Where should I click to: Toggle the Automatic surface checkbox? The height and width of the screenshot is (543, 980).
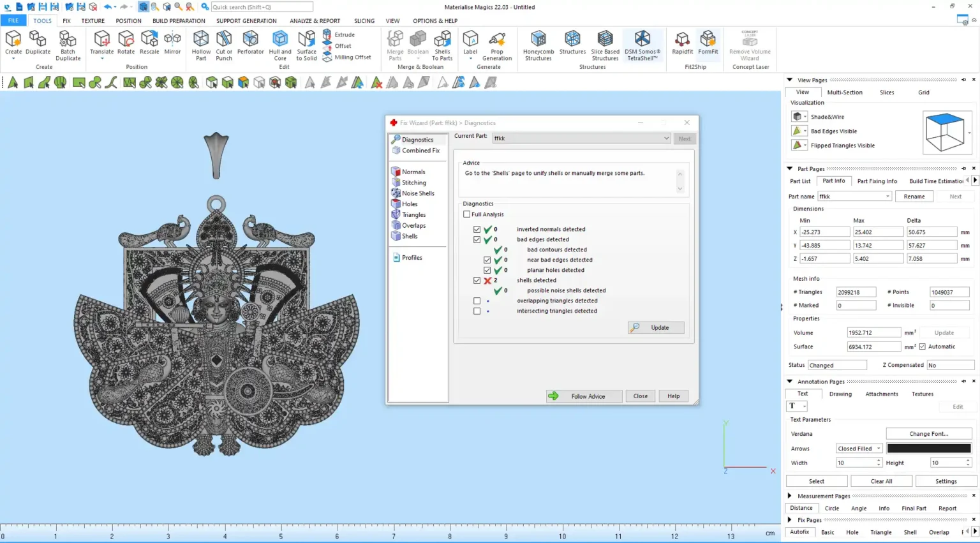tap(922, 346)
